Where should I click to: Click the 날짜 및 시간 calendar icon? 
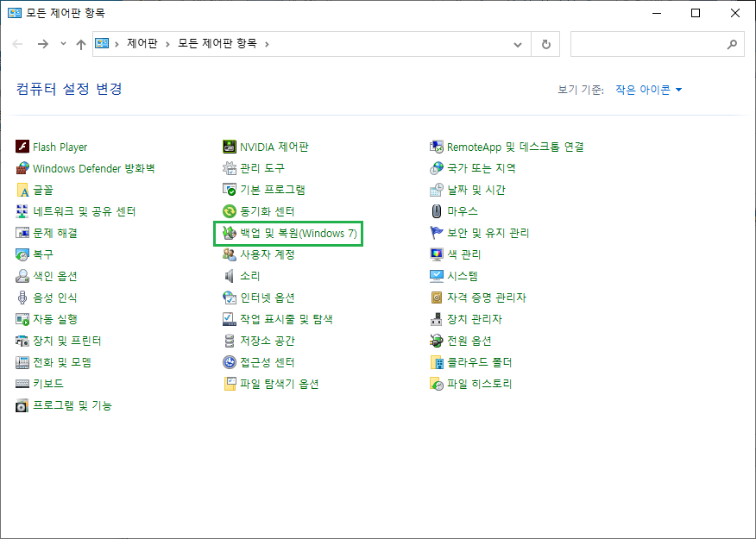[437, 190]
